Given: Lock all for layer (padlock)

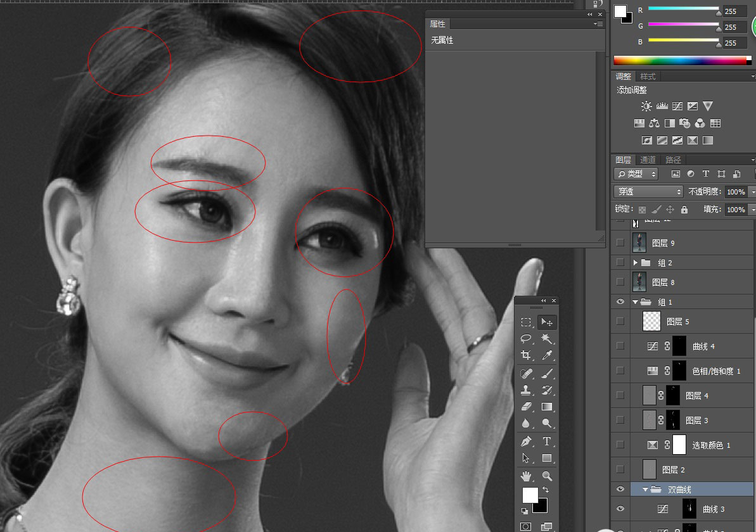Looking at the screenshot, I should (x=684, y=210).
